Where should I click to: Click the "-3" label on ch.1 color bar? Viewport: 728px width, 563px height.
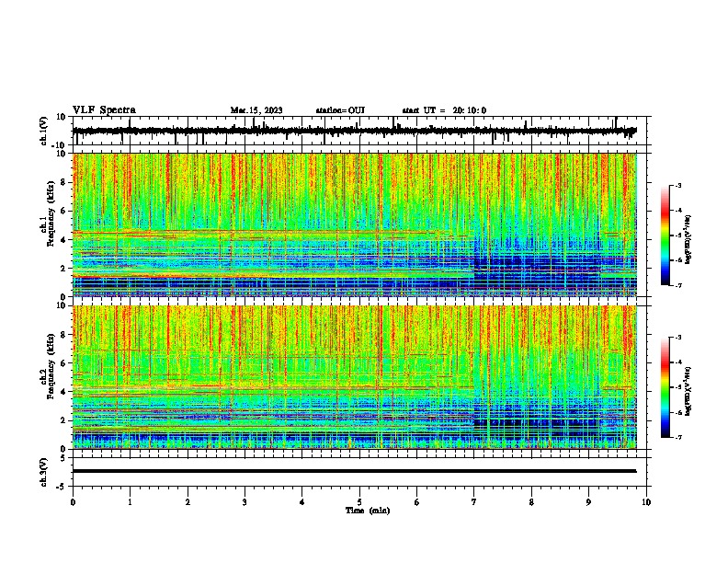(x=678, y=185)
